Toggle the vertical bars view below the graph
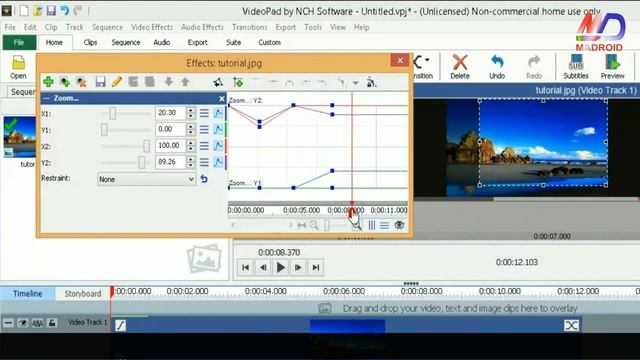The width and height of the screenshot is (640, 360). point(372,225)
